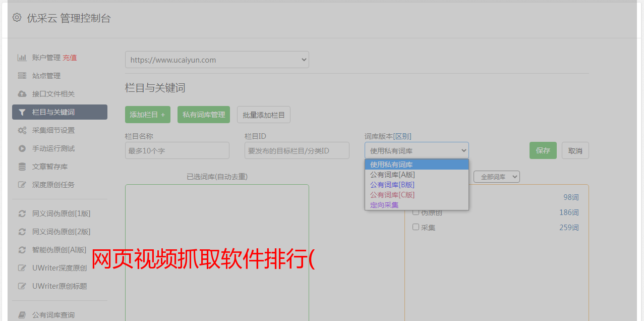The width and height of the screenshot is (644, 321).
Task: Click the 栏目与关键词 page heading
Action: (x=155, y=88)
